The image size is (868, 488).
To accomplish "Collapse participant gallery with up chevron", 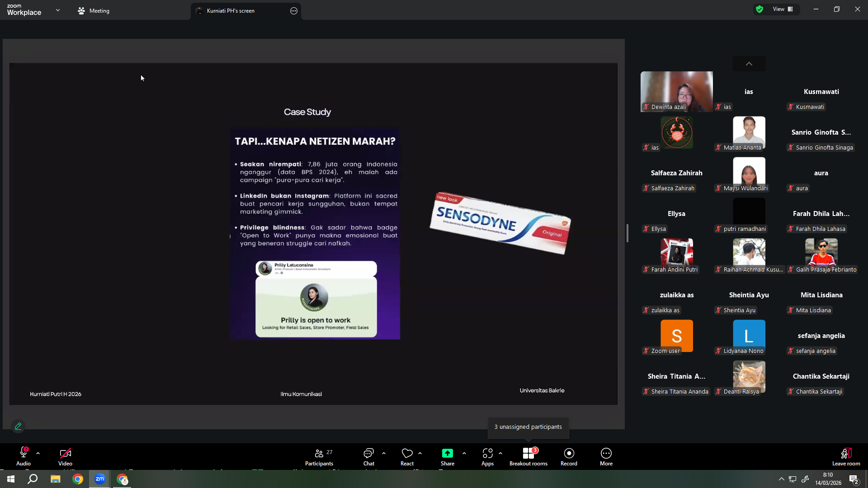I will 749,64.
